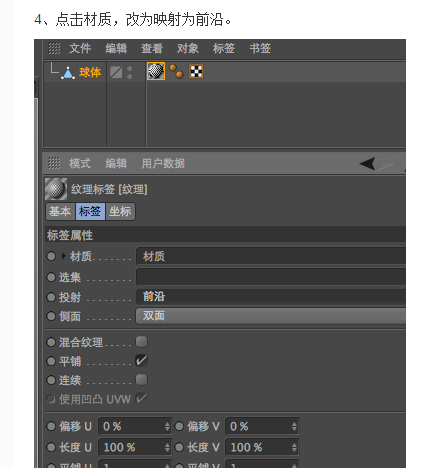This screenshot has height=468, width=447.
Task: Click the grip icon beside 文件 menu
Action: click(54, 48)
